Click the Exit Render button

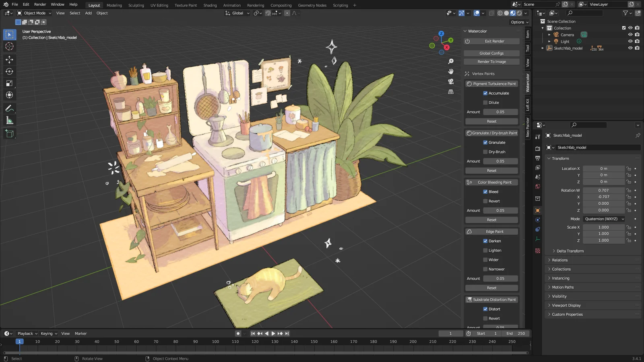(x=491, y=41)
